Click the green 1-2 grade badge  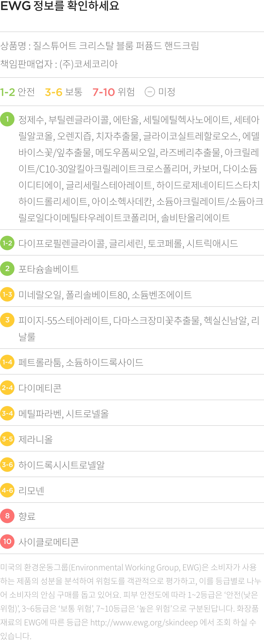pos(7,243)
